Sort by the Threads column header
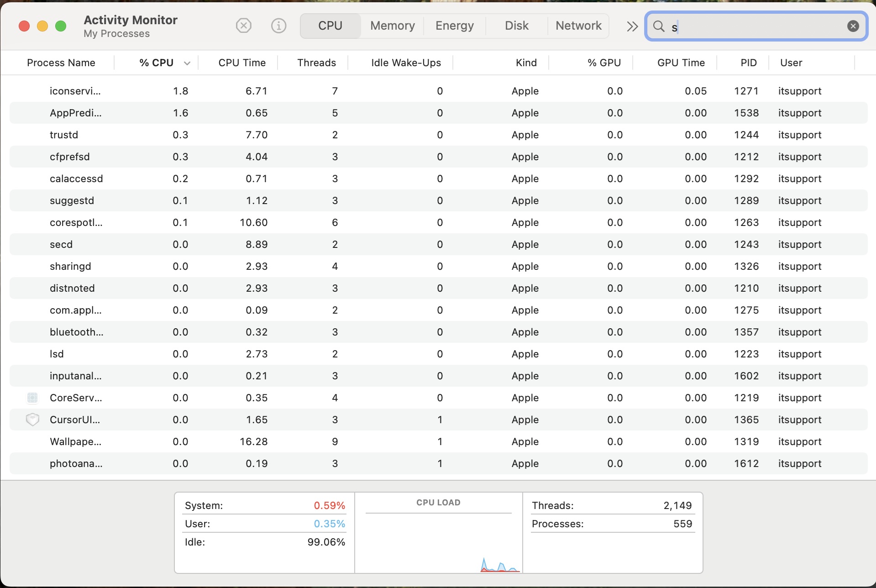The height and width of the screenshot is (588, 876). point(316,63)
